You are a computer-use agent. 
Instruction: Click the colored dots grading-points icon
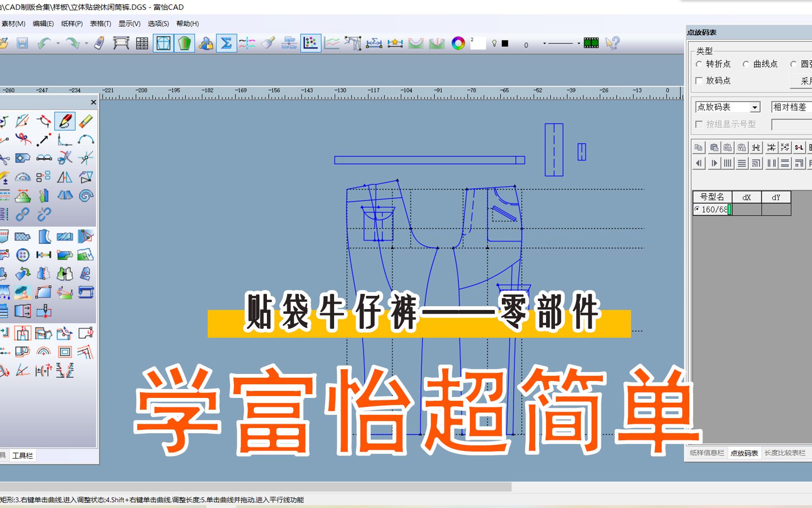[311, 43]
